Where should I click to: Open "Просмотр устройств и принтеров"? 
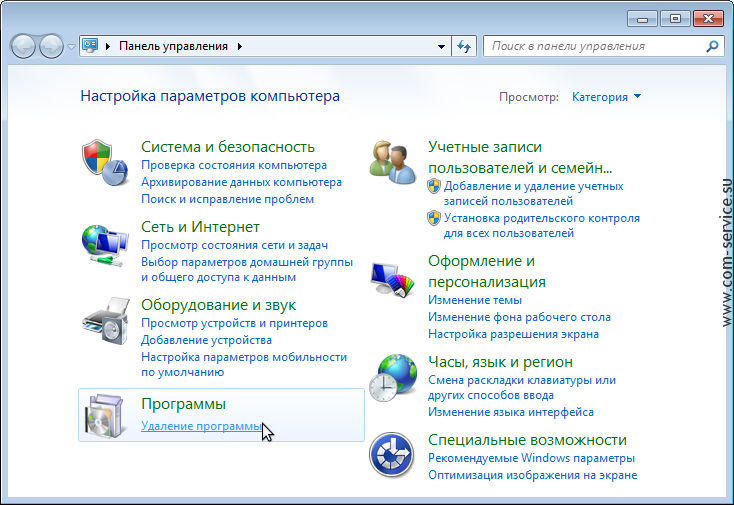[x=235, y=323]
